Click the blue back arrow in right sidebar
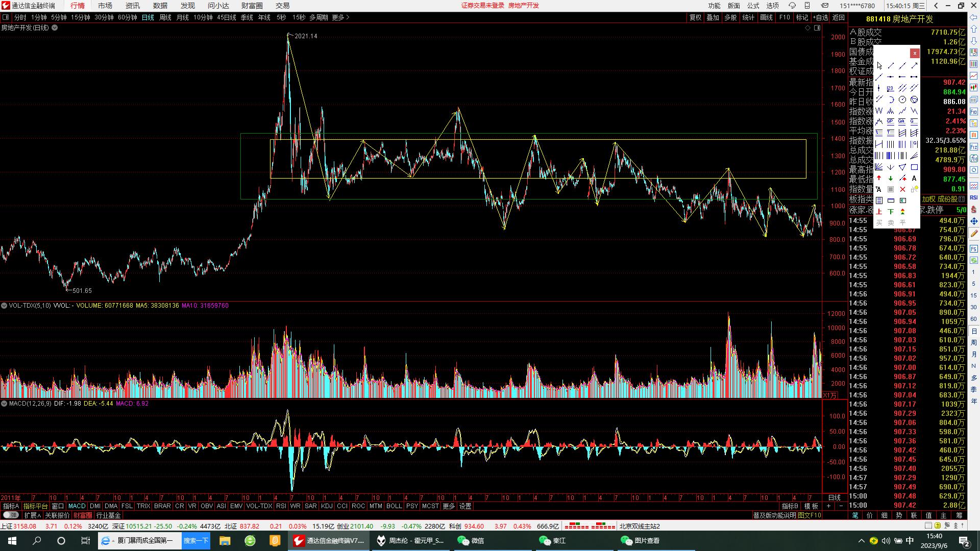Viewport: 980px width, 551px height. tap(974, 18)
